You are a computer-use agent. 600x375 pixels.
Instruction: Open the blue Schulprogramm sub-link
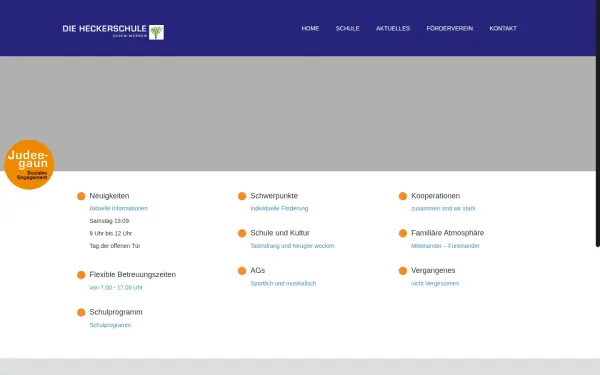(x=110, y=325)
